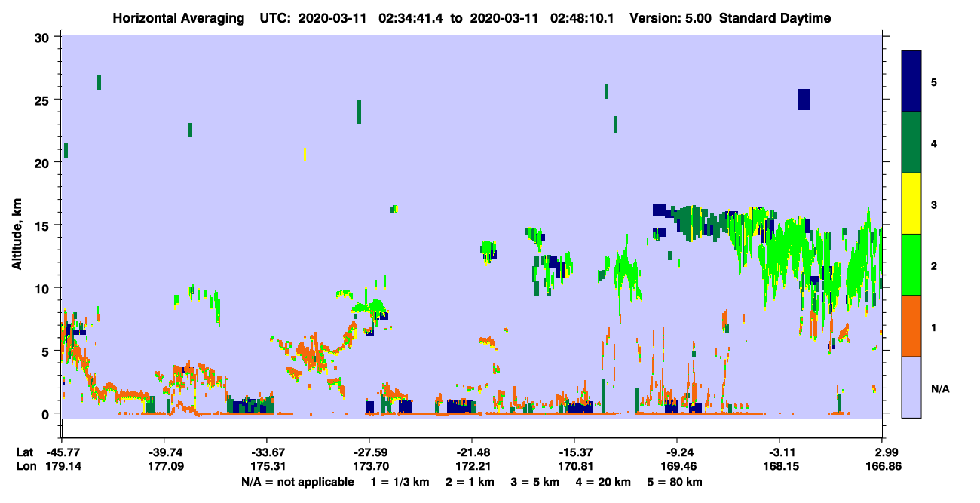The height and width of the screenshot is (503, 980).
Task: Click the 'N/A = not applicable' legend text
Action: point(297,481)
